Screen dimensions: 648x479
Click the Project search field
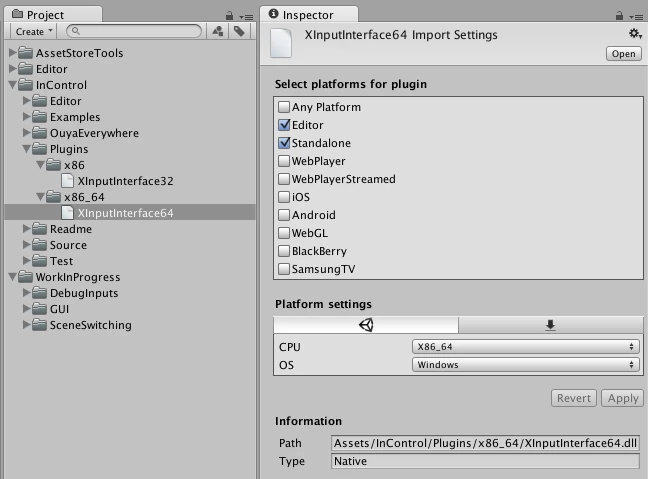pos(134,31)
